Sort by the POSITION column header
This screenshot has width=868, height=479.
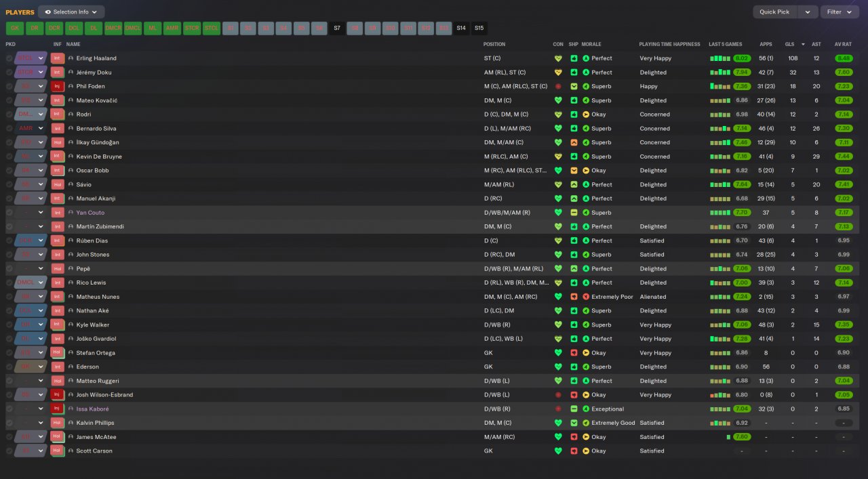(x=494, y=44)
